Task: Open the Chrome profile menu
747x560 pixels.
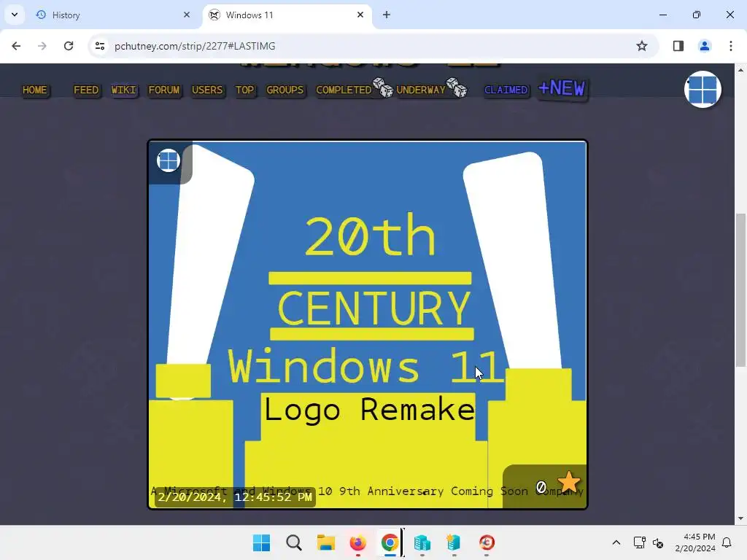Action: point(704,46)
